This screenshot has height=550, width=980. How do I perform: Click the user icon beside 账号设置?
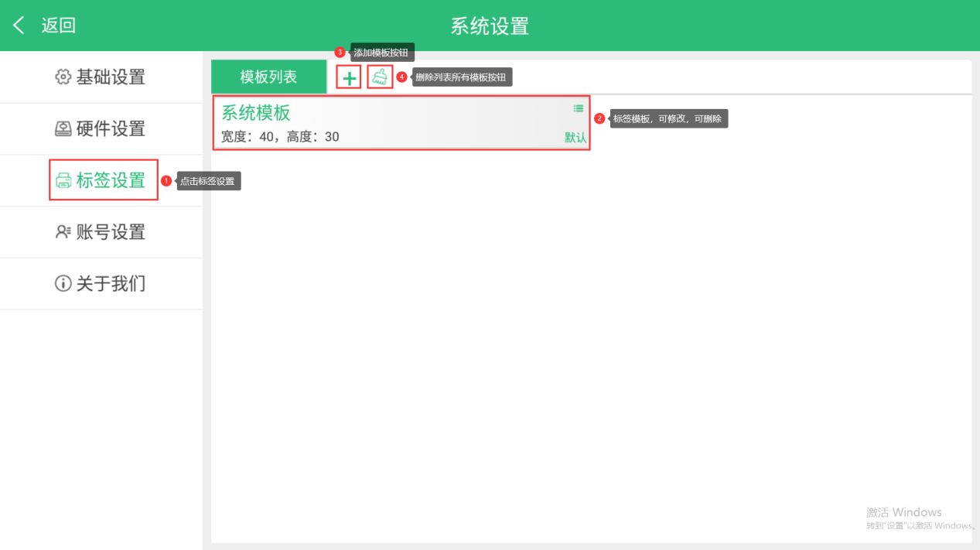click(x=63, y=232)
